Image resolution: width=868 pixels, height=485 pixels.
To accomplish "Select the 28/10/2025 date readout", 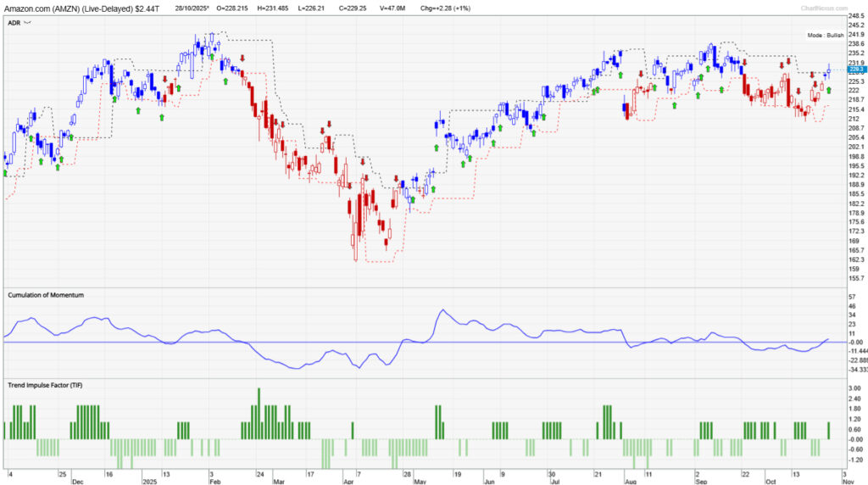I will [x=192, y=8].
